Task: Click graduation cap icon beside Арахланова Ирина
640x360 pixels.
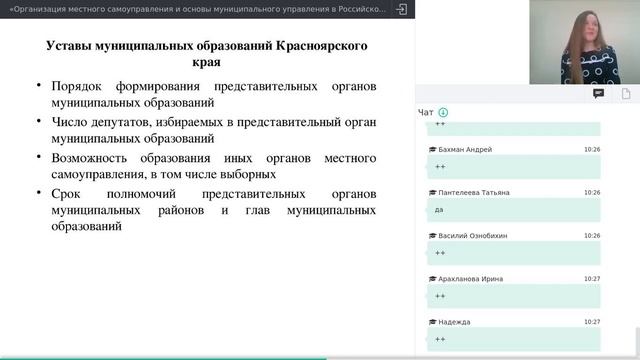Action: click(433, 279)
